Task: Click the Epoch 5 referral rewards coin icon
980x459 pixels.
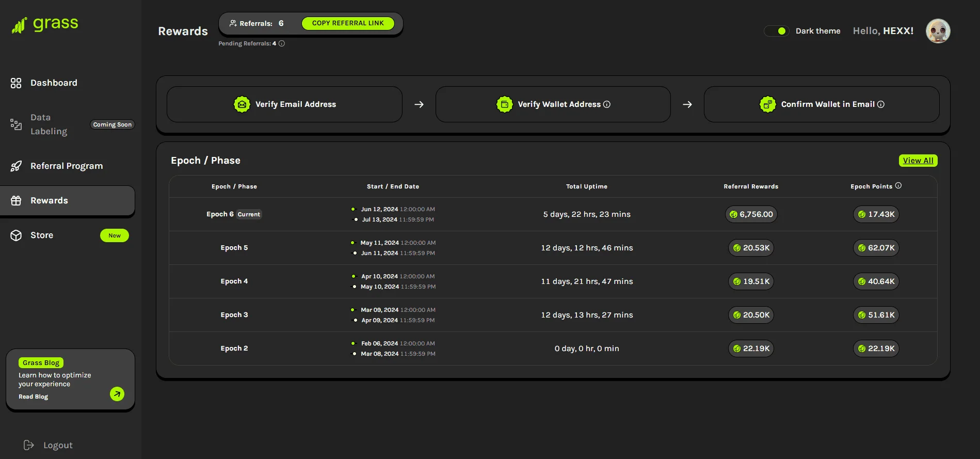Action: pos(737,248)
